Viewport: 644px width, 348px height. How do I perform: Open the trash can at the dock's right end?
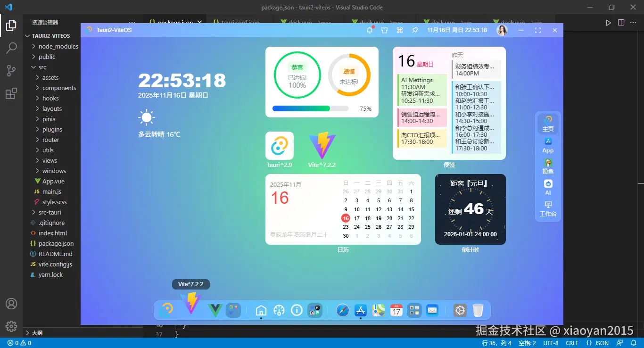click(478, 310)
